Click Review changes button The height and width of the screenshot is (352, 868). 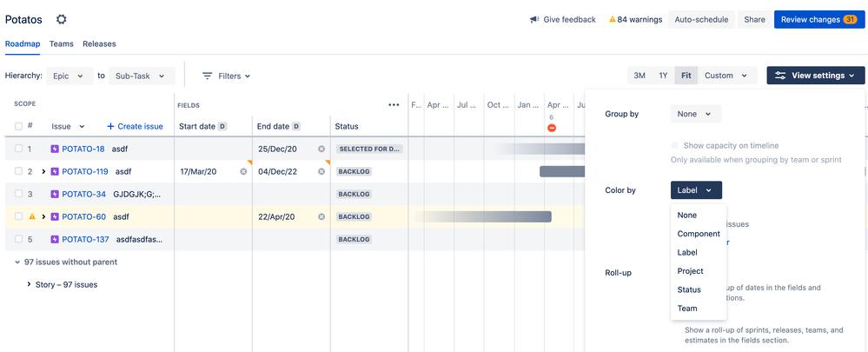pos(819,19)
